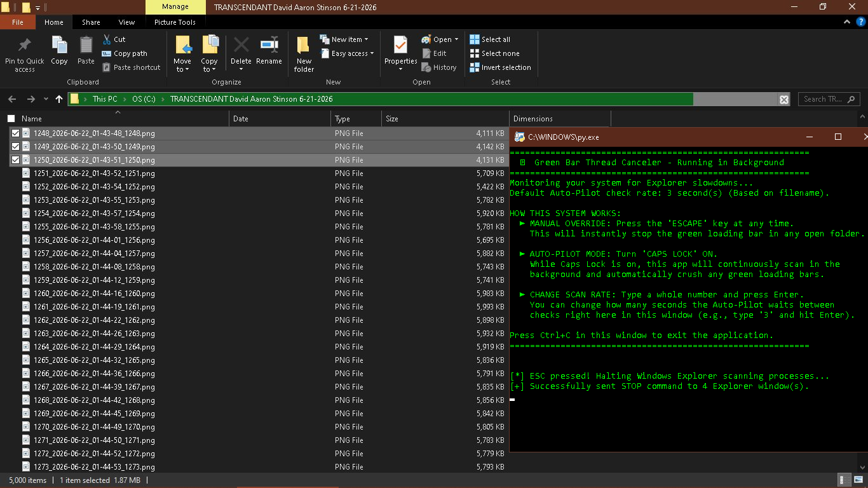Click the Cut scissors command

click(113, 39)
